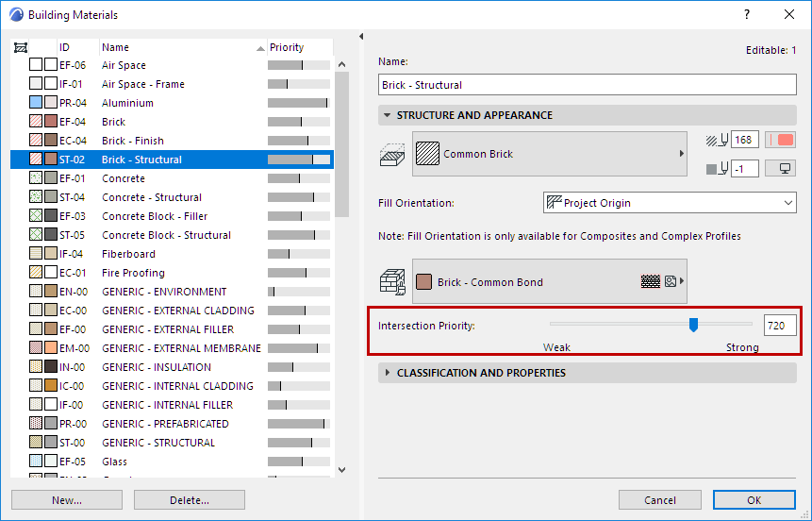Click the material Name field
Viewport: 812px width, 521px height.
588,85
